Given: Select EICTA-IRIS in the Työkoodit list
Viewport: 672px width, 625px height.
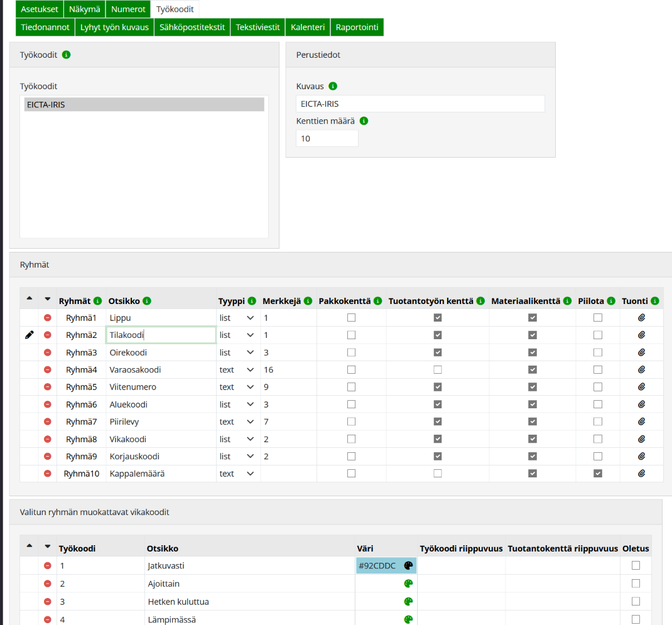Looking at the screenshot, I should click(144, 104).
